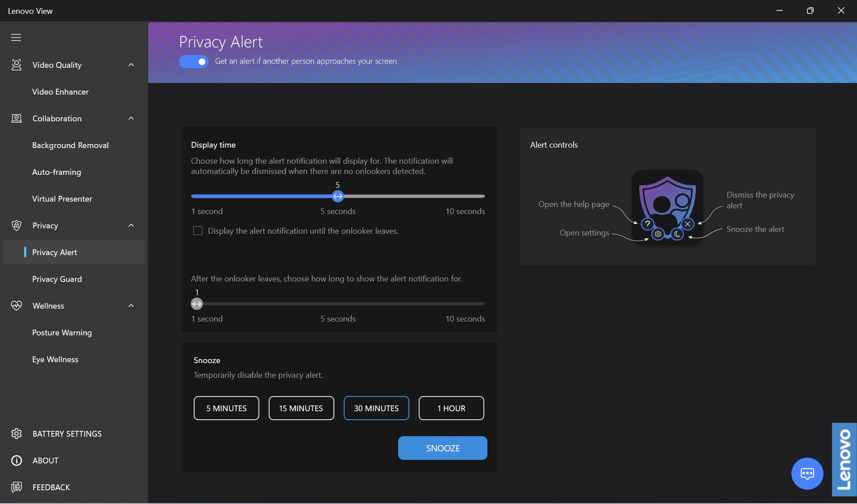Go to Background Removal page
This screenshot has width=857, height=504.
tap(71, 145)
